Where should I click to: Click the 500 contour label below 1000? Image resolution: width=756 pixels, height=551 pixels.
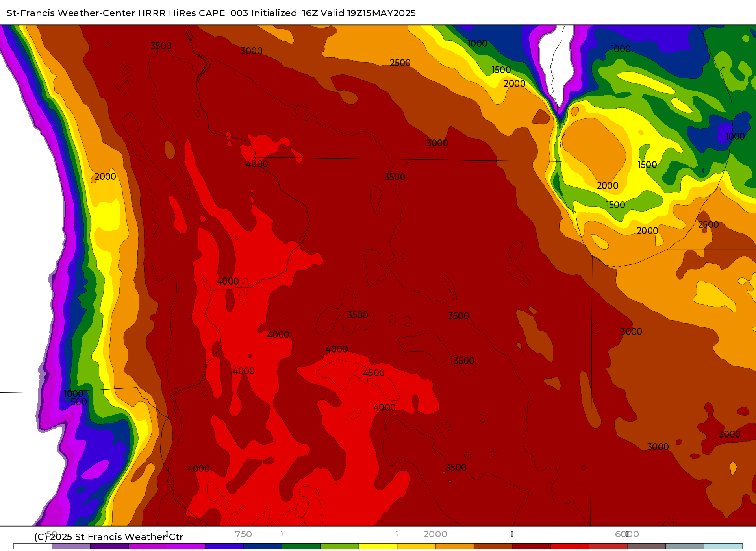79,402
